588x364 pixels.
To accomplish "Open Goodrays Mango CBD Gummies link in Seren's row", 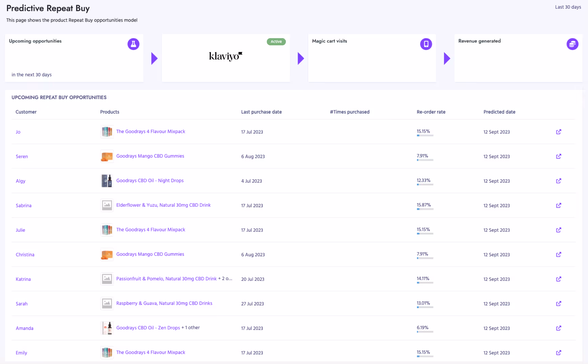I will coord(150,156).
